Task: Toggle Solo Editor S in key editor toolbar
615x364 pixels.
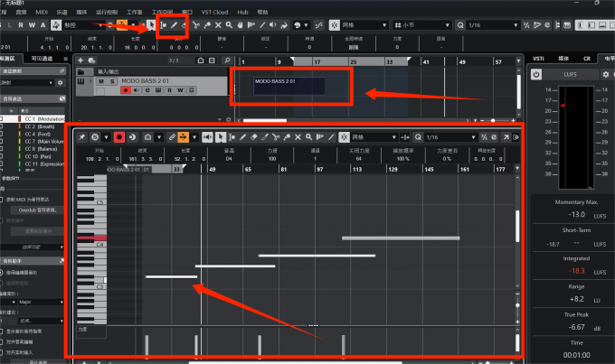Action: (x=95, y=137)
